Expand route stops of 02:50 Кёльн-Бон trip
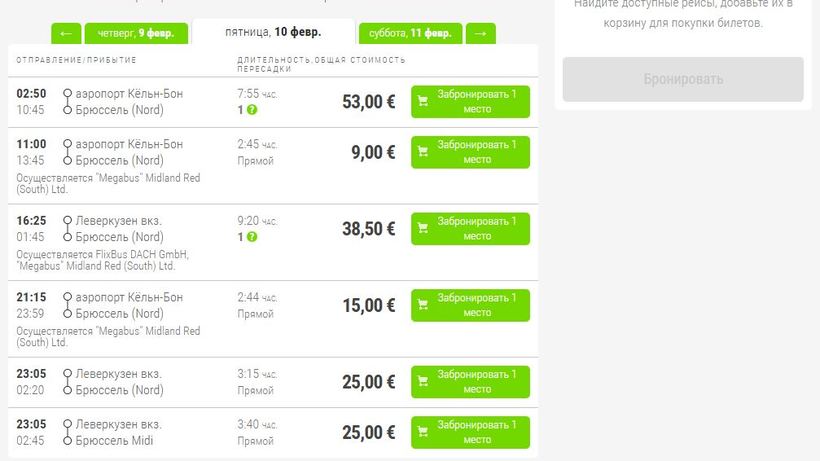This screenshot has height=461, width=820. pyautogui.click(x=67, y=101)
